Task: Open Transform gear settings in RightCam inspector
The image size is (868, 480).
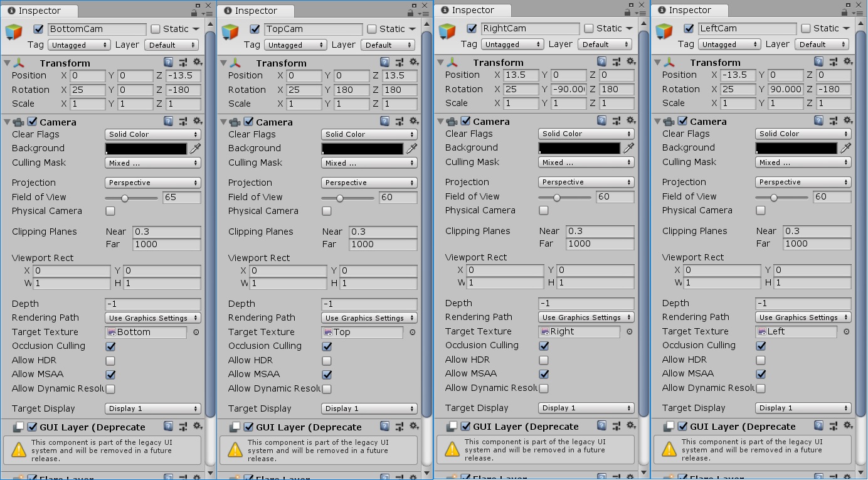Action: point(631,61)
